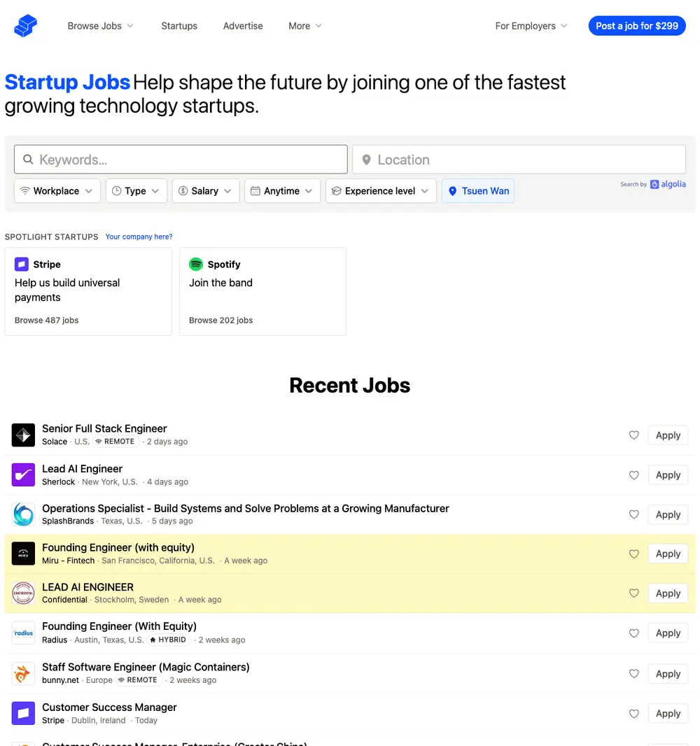Apply to Senior Full Stack Engineer
This screenshot has width=700, height=746.
[668, 435]
